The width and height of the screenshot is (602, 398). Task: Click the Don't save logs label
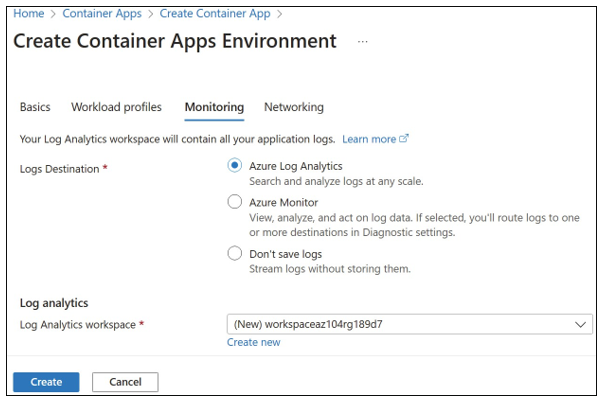(285, 254)
